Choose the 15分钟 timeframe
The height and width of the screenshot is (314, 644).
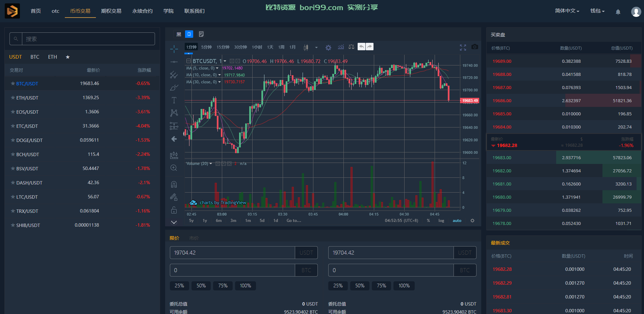coord(223,47)
